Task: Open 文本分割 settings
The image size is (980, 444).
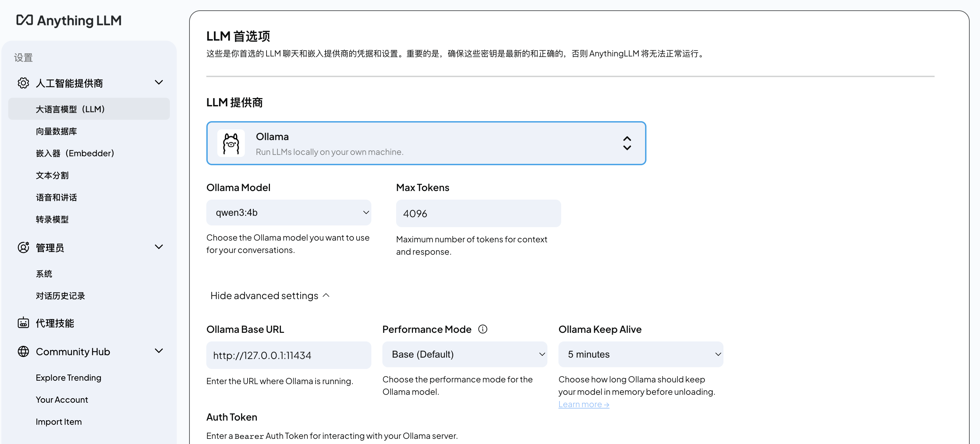Action: [52, 175]
